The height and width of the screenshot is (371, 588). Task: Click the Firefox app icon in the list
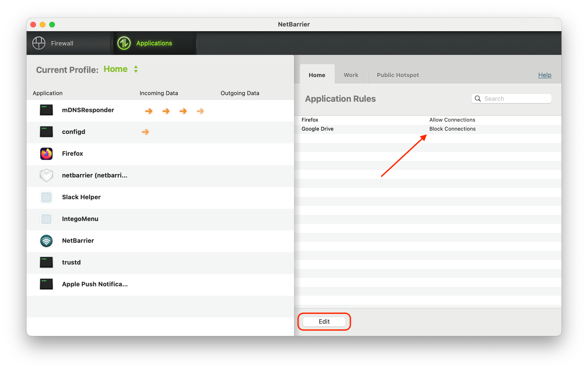coord(46,153)
